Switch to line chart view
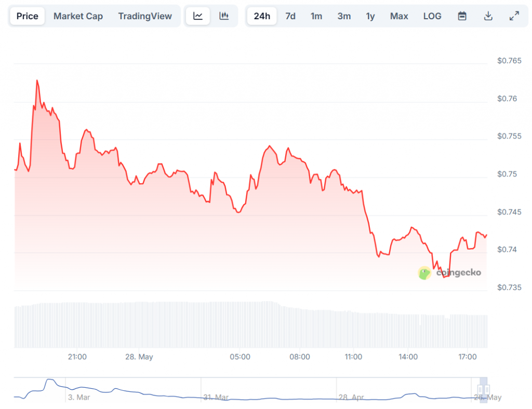The width and height of the screenshot is (532, 409). (x=198, y=16)
